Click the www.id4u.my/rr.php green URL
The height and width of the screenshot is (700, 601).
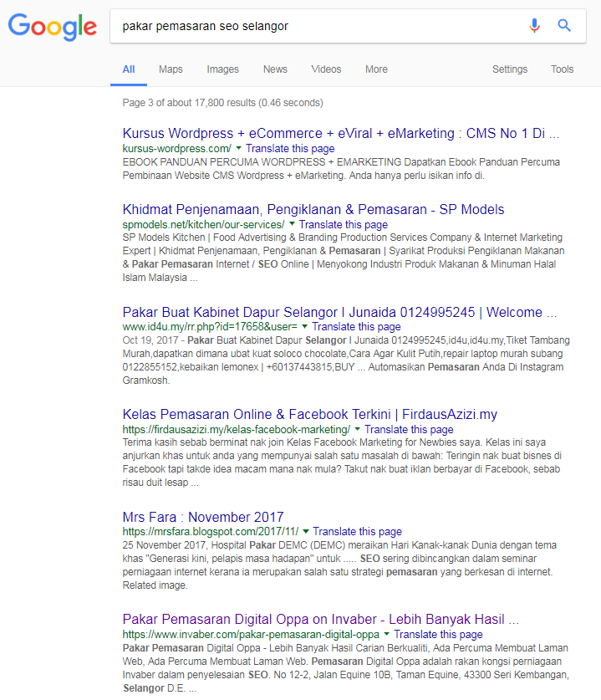tap(210, 327)
